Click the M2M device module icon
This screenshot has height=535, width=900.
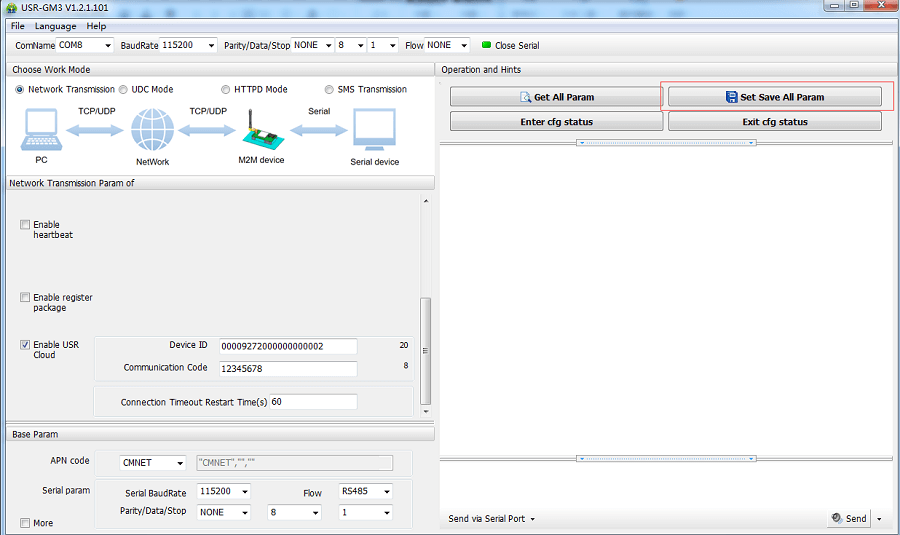261,130
